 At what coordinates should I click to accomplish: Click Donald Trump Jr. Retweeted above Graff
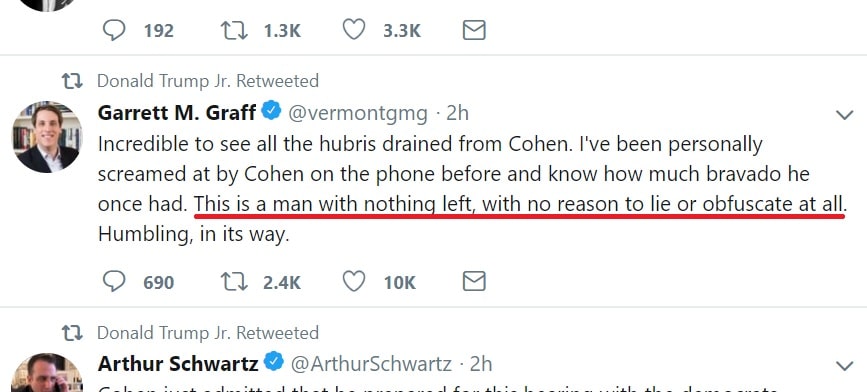[208, 81]
